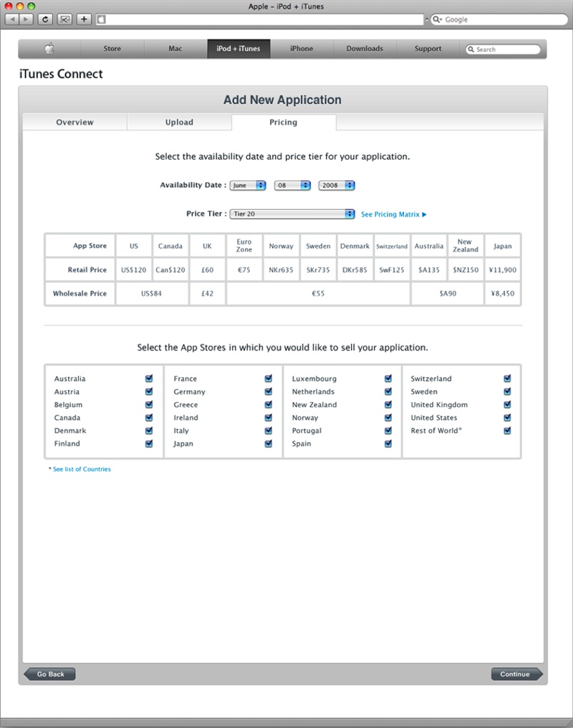Click the browser address field
The height and width of the screenshot is (728, 573).
tap(260, 19)
